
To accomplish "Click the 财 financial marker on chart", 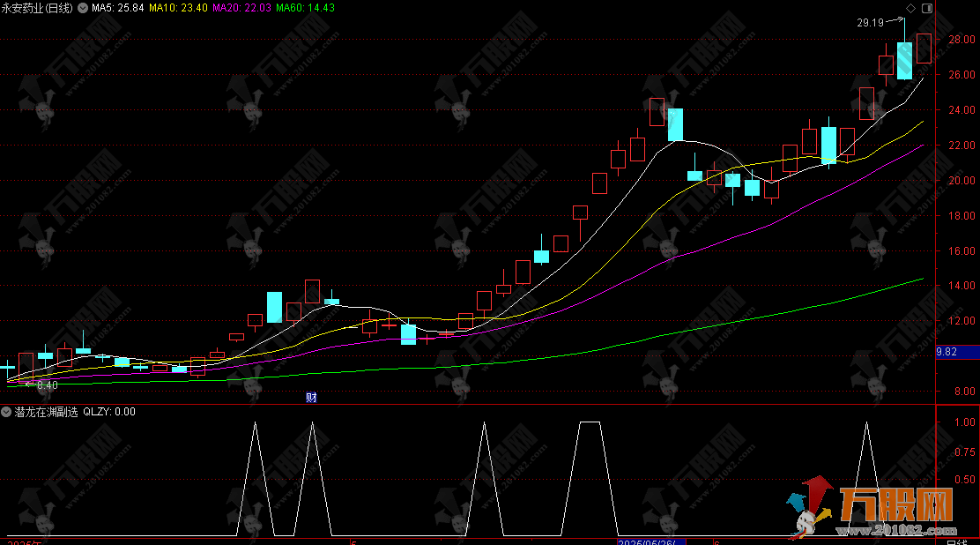I will (x=311, y=398).
